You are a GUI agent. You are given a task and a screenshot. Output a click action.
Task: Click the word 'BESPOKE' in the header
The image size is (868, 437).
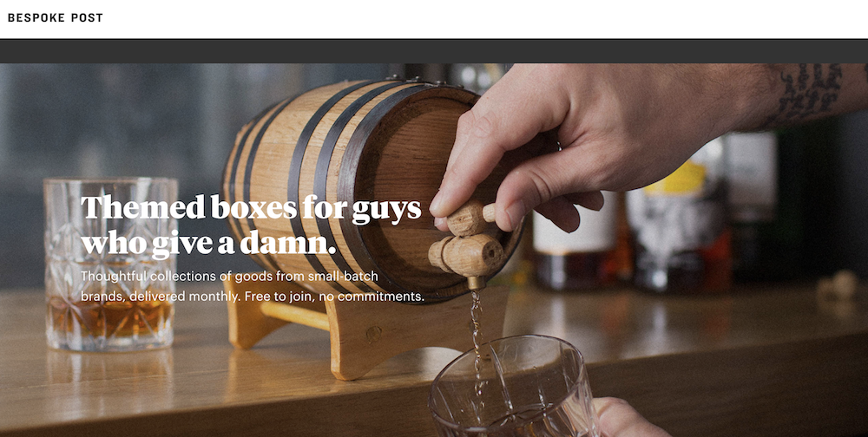tap(36, 17)
